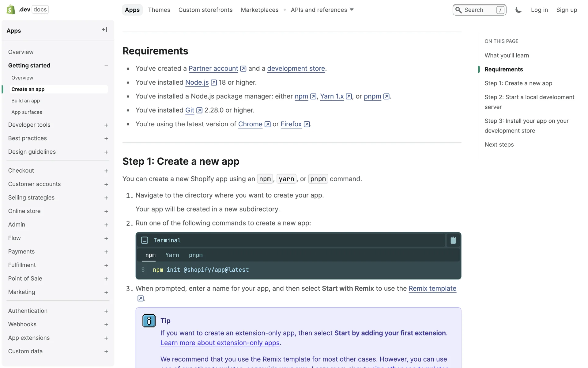
Task: Open the development store link
Action: [x=296, y=69]
